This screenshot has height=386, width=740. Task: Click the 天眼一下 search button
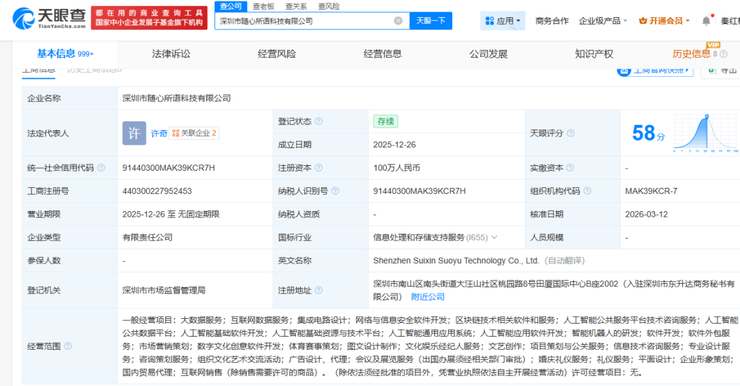pyautogui.click(x=430, y=21)
